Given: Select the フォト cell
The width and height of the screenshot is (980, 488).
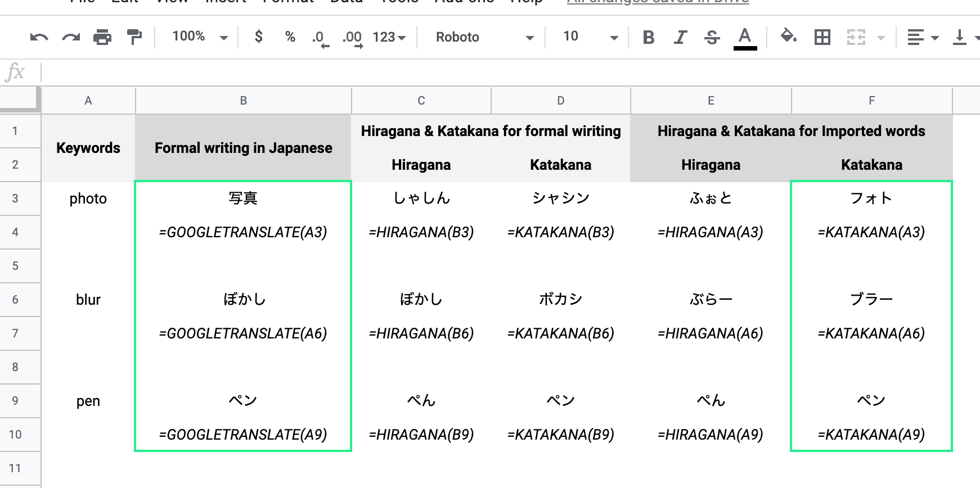Looking at the screenshot, I should [x=872, y=198].
